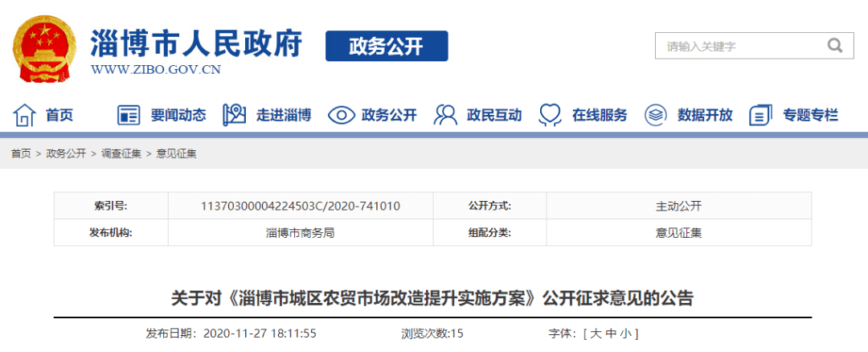Click the search magnifier icon
The width and height of the screenshot is (868, 352).
[835, 46]
